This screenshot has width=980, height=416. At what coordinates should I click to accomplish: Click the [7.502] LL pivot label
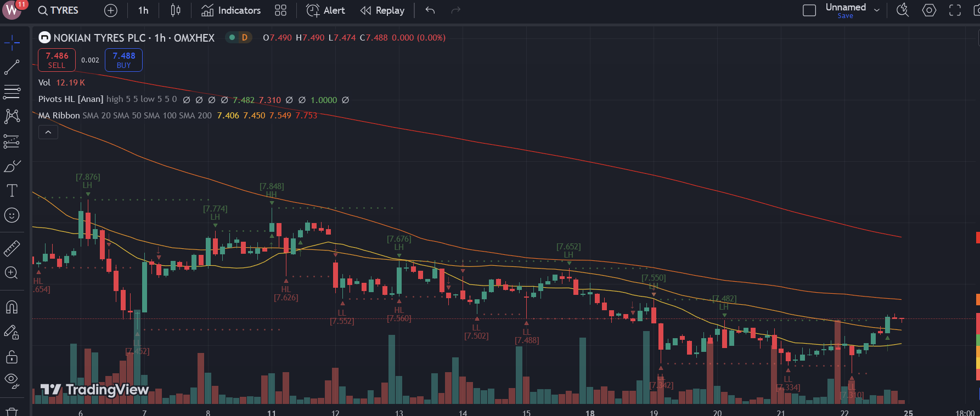pos(476,332)
